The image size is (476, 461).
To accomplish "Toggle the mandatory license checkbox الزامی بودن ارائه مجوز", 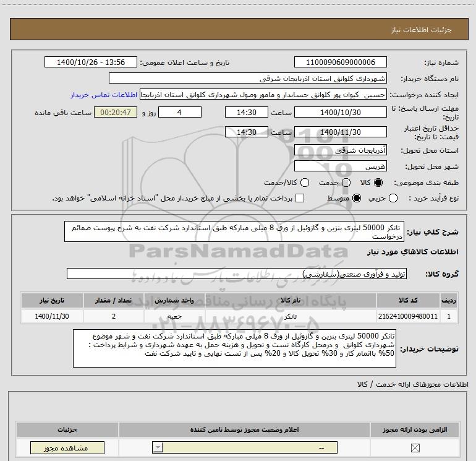I will click(415, 447).
